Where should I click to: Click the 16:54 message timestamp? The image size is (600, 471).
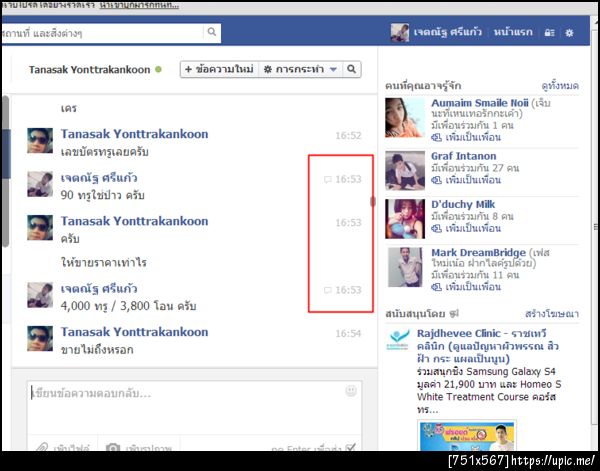click(348, 334)
